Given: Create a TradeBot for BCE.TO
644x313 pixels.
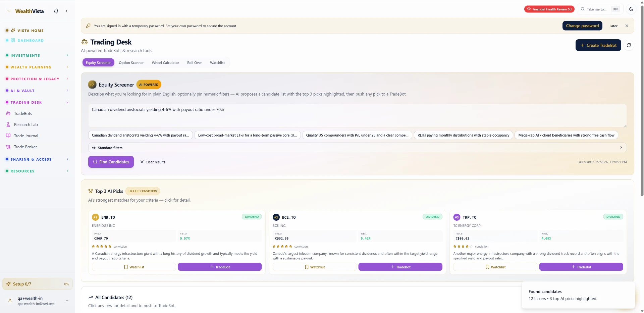Looking at the screenshot, I should pyautogui.click(x=400, y=267).
